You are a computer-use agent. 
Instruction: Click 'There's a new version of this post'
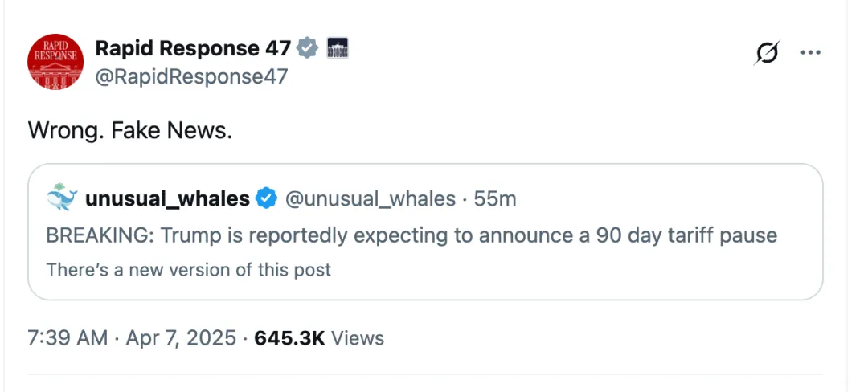(x=188, y=269)
